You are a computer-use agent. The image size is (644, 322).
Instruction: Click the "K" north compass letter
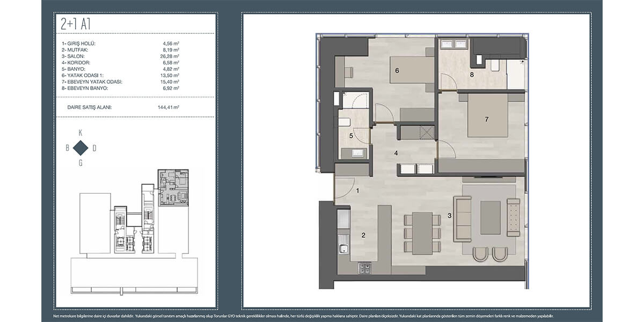click(80, 132)
